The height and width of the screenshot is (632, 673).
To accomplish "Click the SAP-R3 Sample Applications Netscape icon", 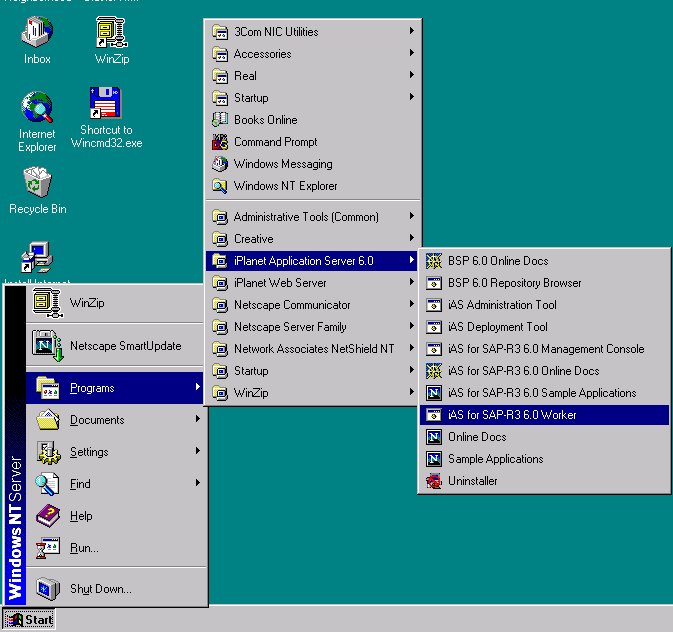I will coord(434,393).
